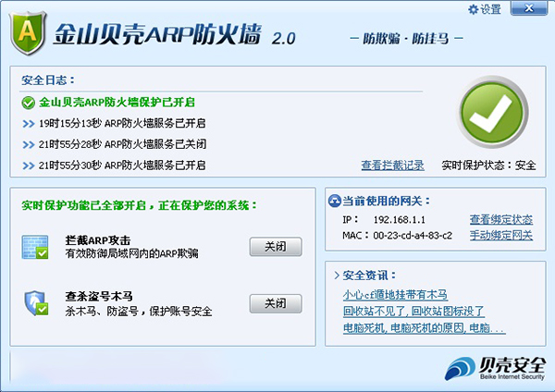Screen dimensions: 555x392
Task: Click the arrows icon beside 21时55分28秒 entry
Action: (29, 145)
